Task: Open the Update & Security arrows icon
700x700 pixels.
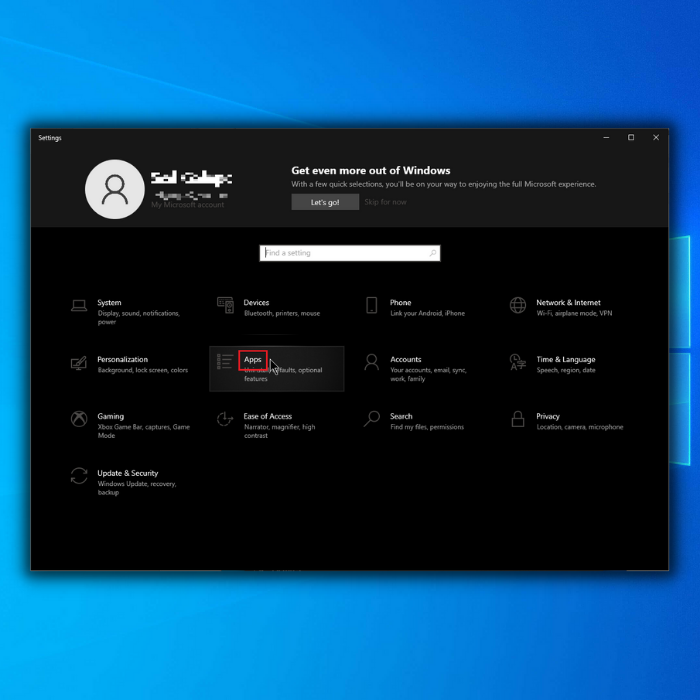Action: click(79, 475)
